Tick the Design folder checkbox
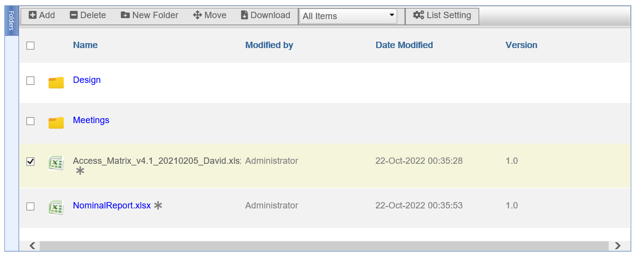 point(30,81)
